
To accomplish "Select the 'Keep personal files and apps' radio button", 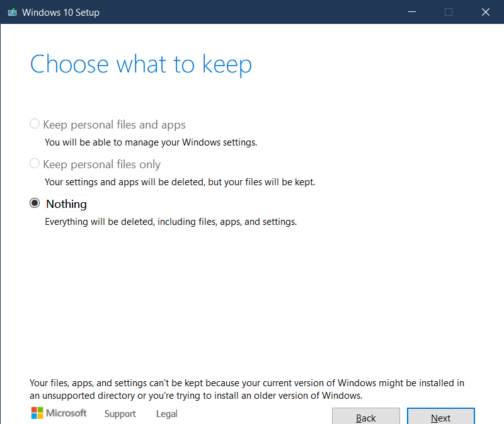I will (x=34, y=123).
